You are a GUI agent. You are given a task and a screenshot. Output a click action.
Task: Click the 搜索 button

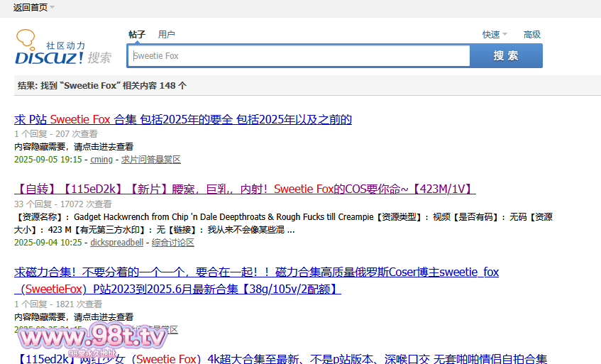(506, 56)
